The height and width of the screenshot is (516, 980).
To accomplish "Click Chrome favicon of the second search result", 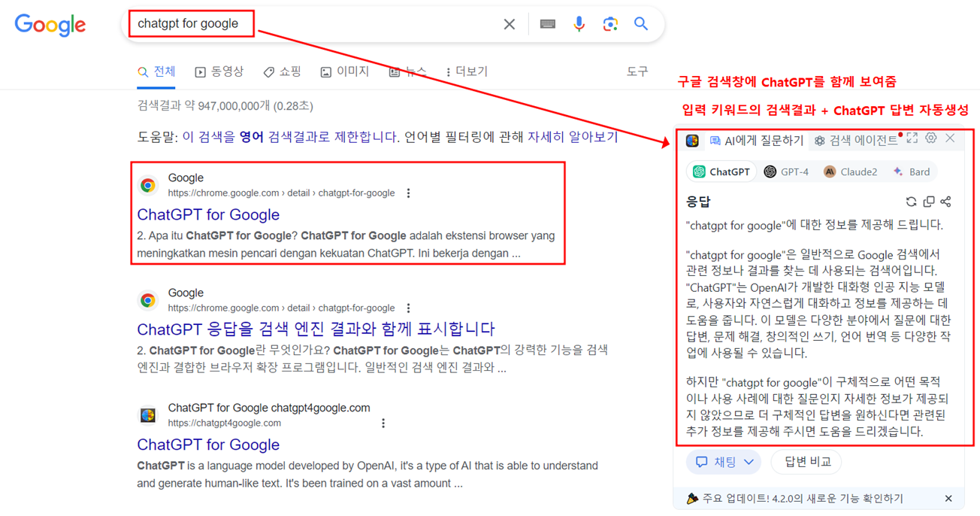I will point(148,300).
